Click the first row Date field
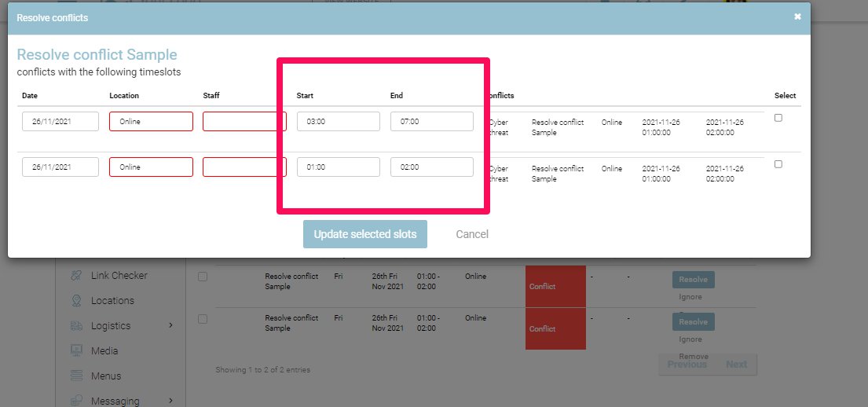Screen dimensions: 868x407 pos(60,122)
